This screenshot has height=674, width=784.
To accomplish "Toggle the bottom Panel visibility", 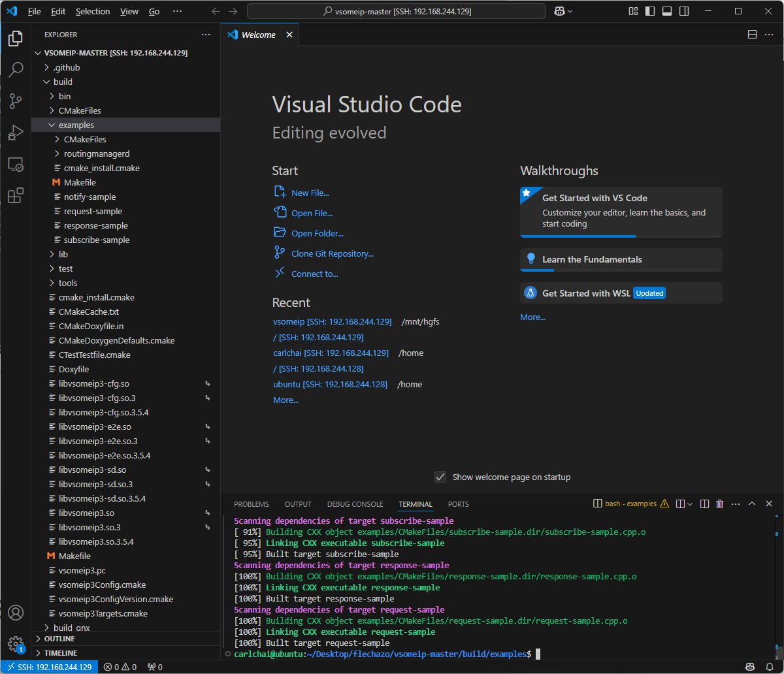I will tap(667, 11).
